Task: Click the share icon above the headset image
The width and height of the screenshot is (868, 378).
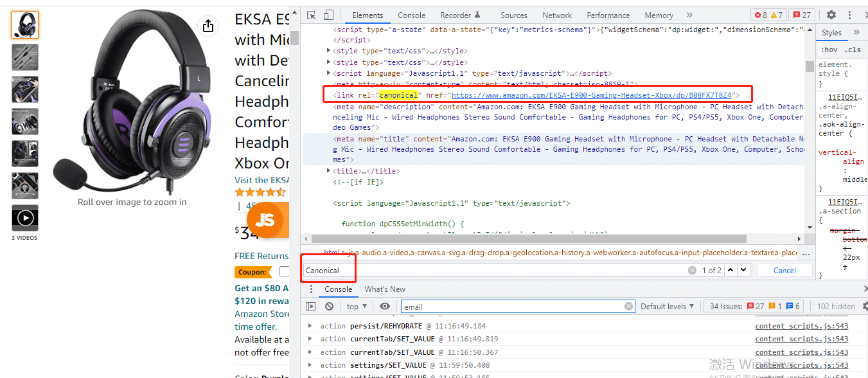Action: pos(208,26)
